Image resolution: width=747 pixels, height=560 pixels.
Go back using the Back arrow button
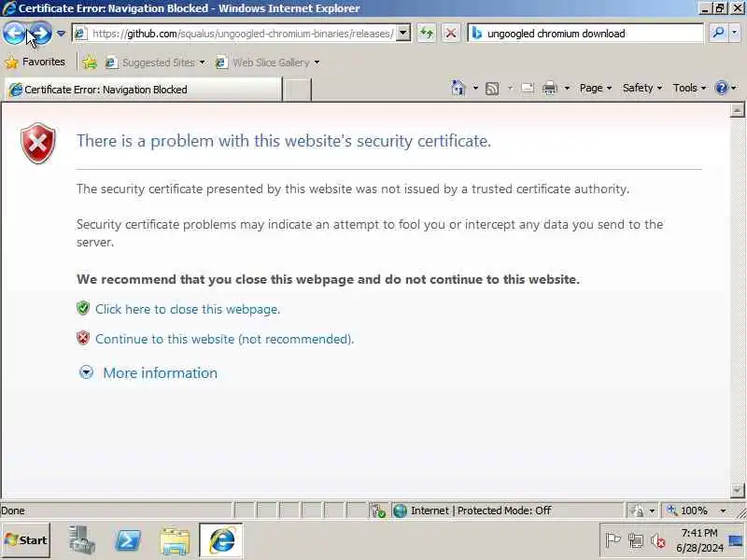(x=13, y=34)
